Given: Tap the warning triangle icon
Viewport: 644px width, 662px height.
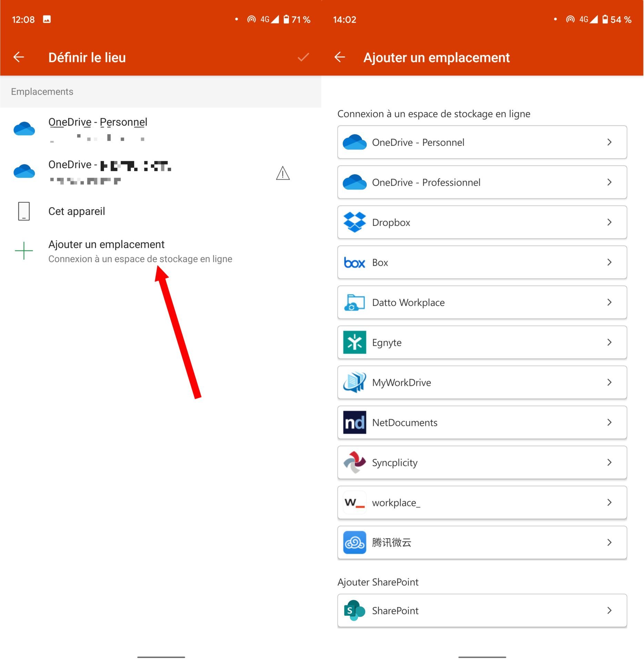Looking at the screenshot, I should point(283,173).
